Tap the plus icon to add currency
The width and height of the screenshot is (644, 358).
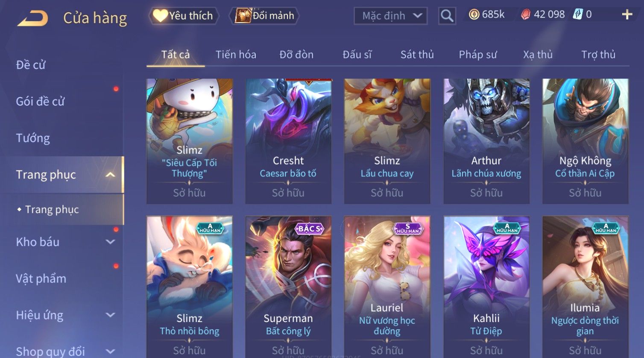[627, 15]
